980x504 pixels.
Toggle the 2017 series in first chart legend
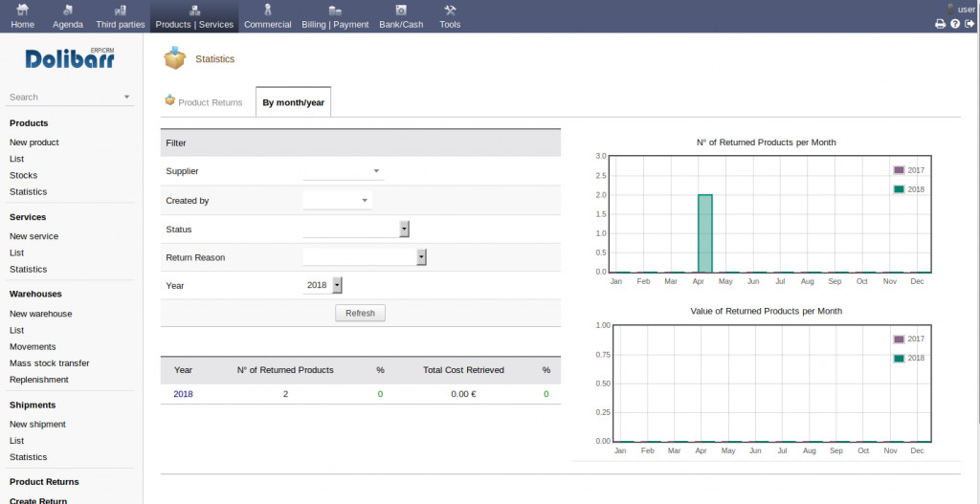[907, 170]
